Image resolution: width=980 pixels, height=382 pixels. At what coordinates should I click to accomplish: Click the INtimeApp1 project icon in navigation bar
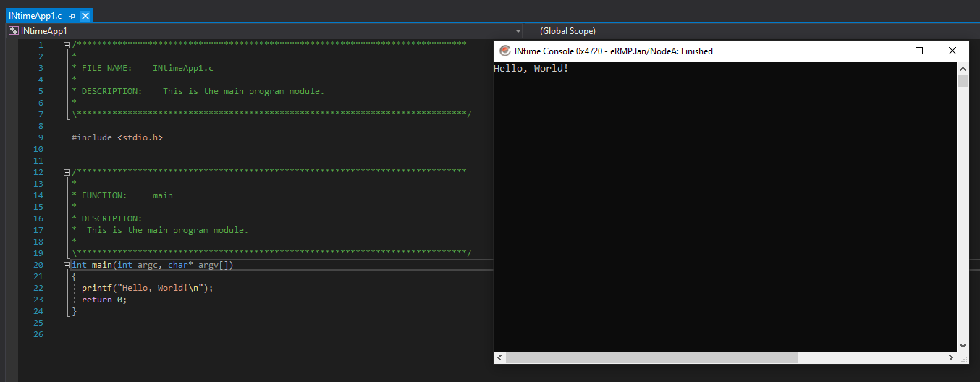coord(13,31)
